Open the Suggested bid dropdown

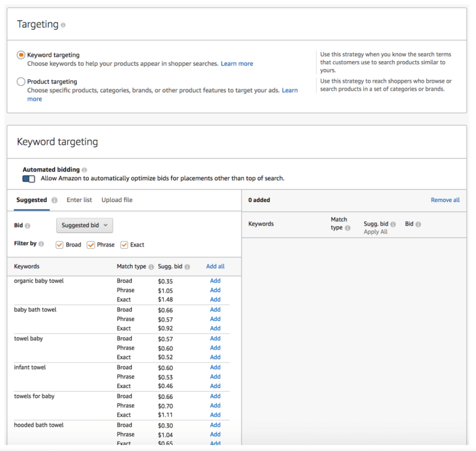85,225
